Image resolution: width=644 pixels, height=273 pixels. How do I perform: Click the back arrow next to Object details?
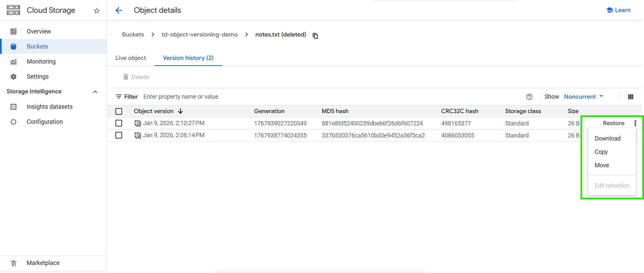click(119, 10)
